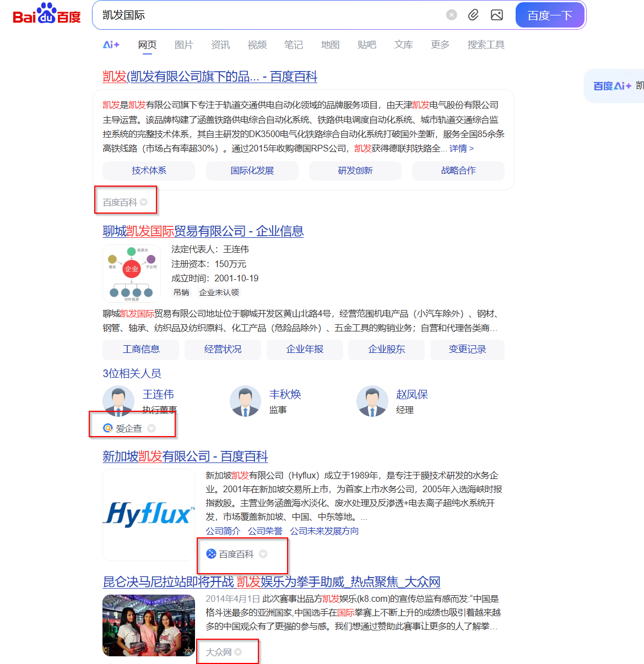The image size is (644, 664).
Task: Click the enterprise relationship diagram thumbnail
Action: tap(132, 274)
